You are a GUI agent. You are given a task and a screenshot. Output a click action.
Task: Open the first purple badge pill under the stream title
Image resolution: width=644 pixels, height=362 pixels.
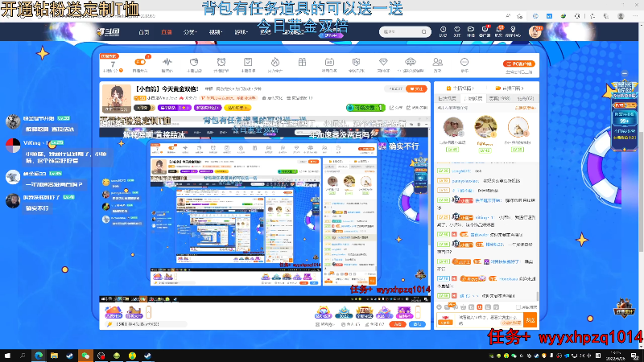(174, 108)
